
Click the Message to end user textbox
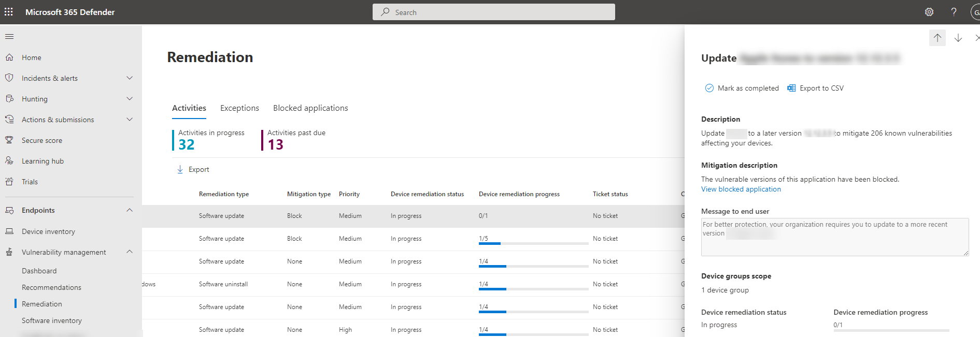point(835,237)
